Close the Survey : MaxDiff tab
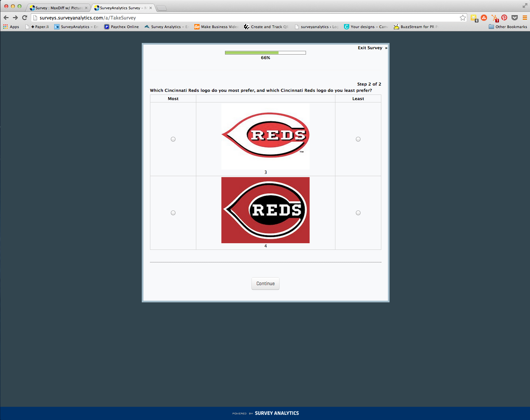 86,8
